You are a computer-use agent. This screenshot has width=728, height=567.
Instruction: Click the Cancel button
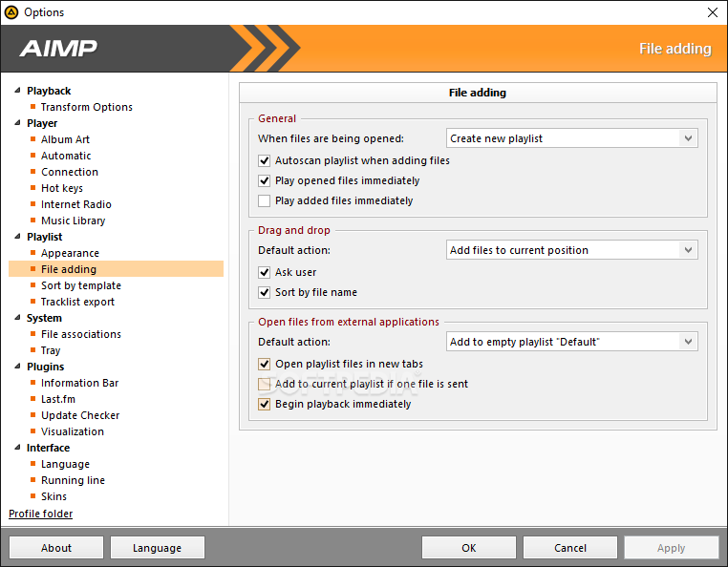coord(570,548)
